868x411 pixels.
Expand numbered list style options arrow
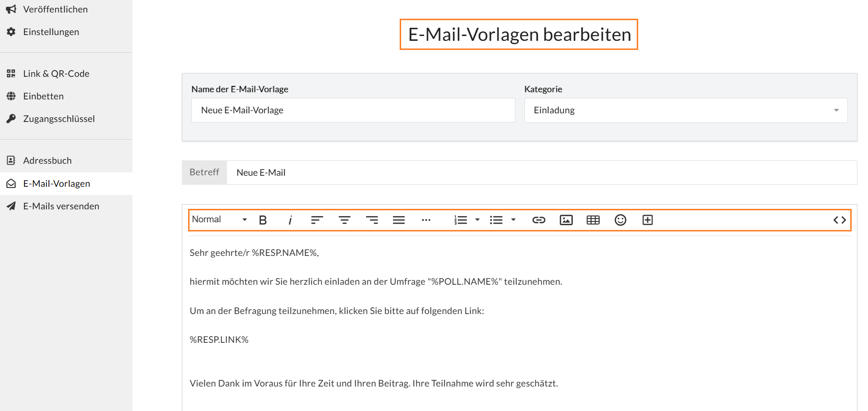(477, 220)
